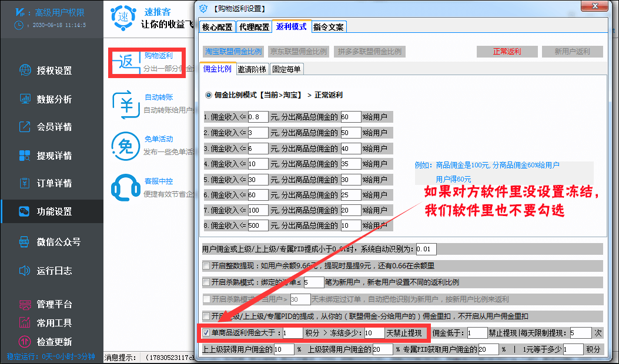Click the 淘宝联盟佣金比例 button
619x364 pixels.
pyautogui.click(x=233, y=51)
